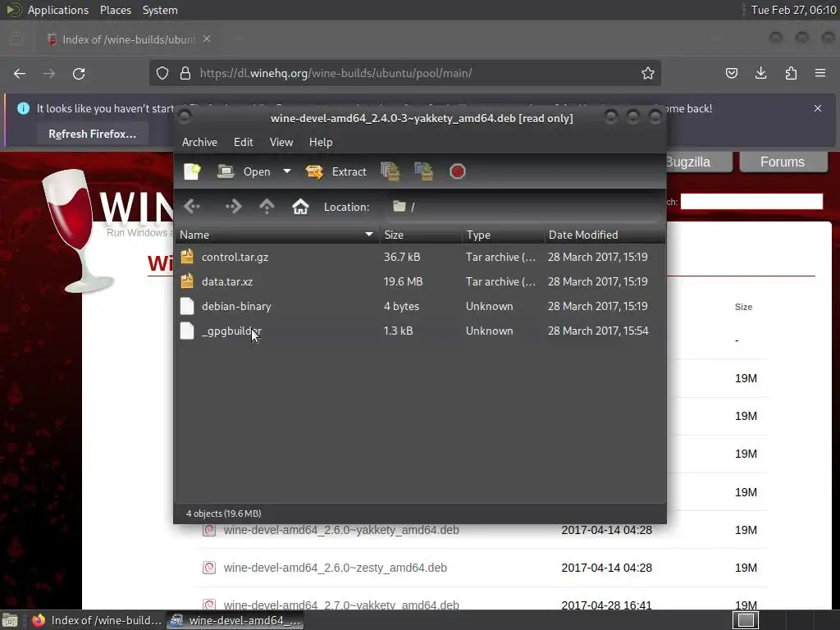Select _gpgbuilder file row
This screenshot has height=630, width=840.
420,331
